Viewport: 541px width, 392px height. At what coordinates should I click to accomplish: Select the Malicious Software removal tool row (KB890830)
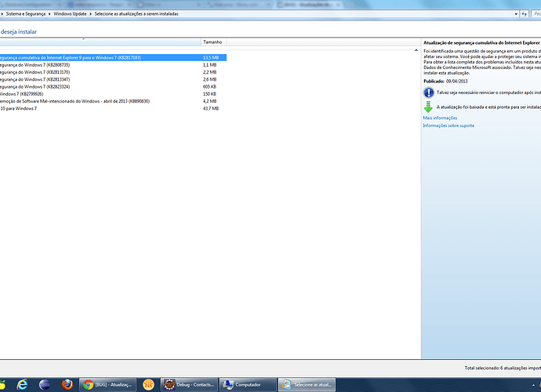tap(113, 101)
